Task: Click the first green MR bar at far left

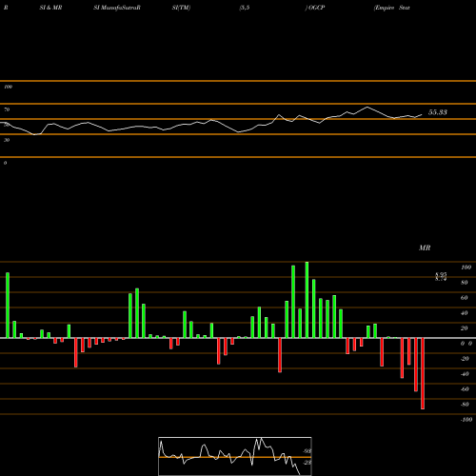Action: (x=8, y=306)
